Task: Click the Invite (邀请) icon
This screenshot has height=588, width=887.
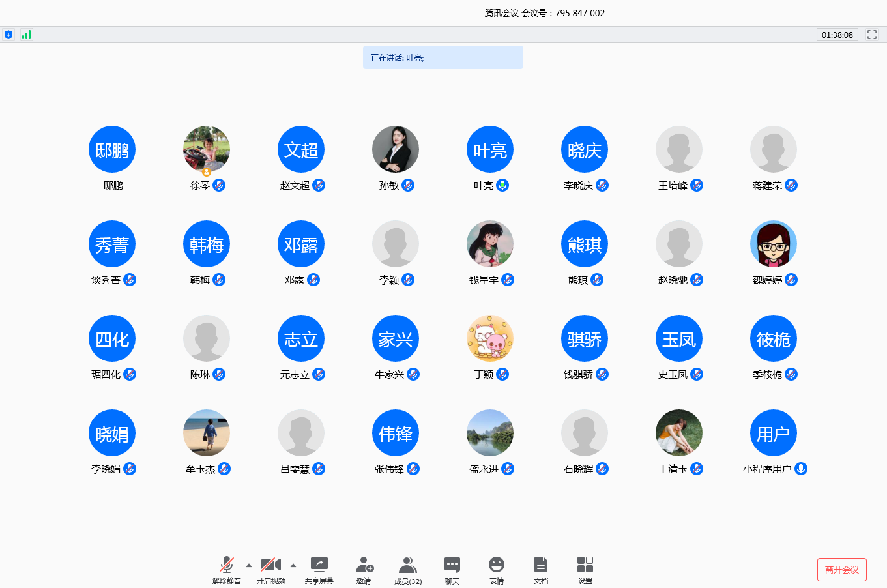Action: [364, 565]
